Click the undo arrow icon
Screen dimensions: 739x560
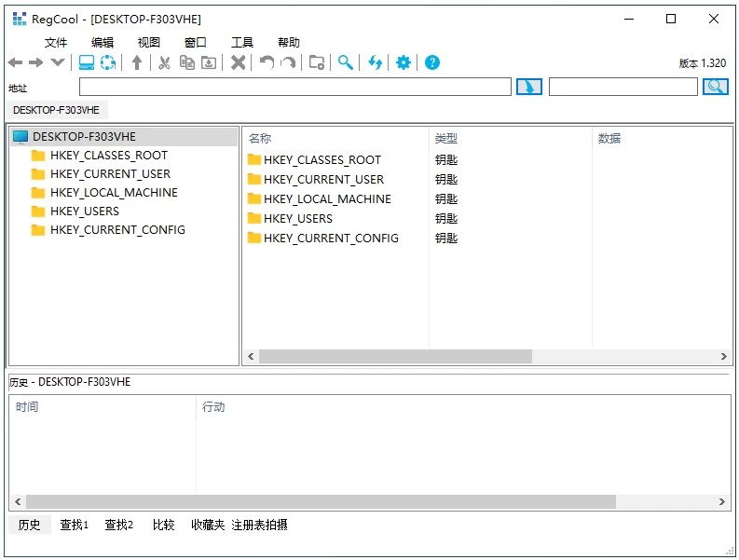point(267,62)
